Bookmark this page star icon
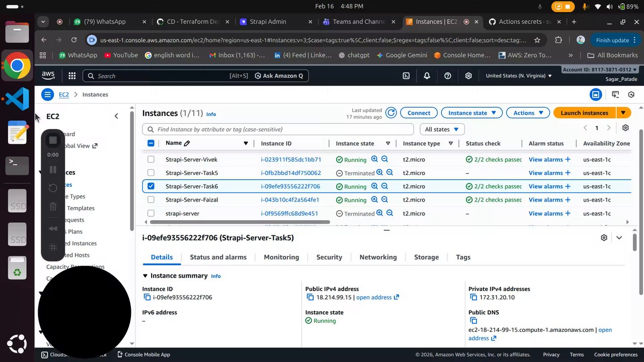 tap(537, 40)
